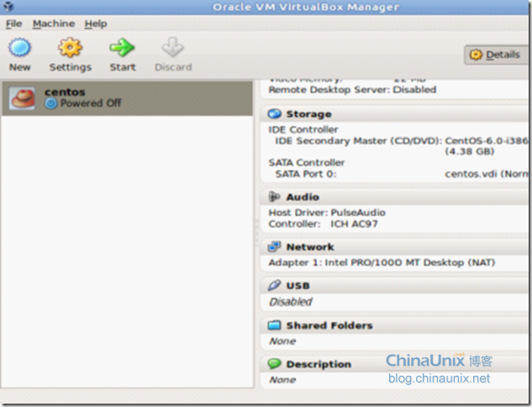Screen dimensions: 532x407
Task: Click the Shared Folders folder icon
Action: [274, 325]
